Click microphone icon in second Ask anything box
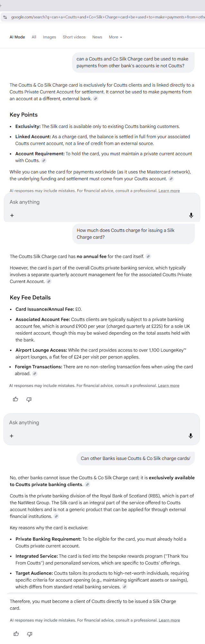 click(191, 436)
